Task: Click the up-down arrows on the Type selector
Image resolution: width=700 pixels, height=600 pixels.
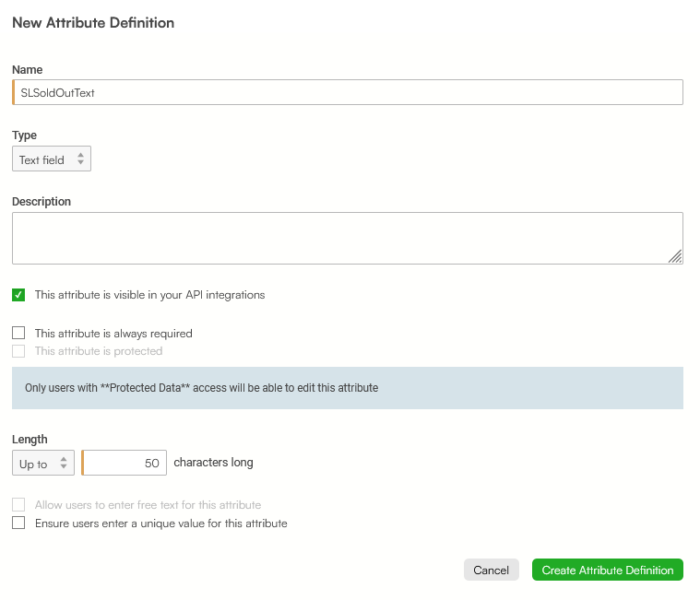Action: point(80,159)
